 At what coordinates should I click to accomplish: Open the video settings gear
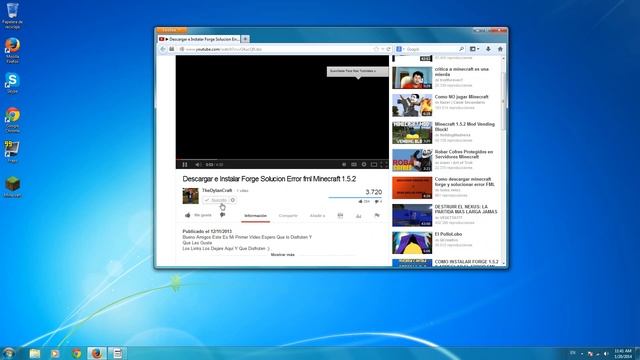point(364,164)
